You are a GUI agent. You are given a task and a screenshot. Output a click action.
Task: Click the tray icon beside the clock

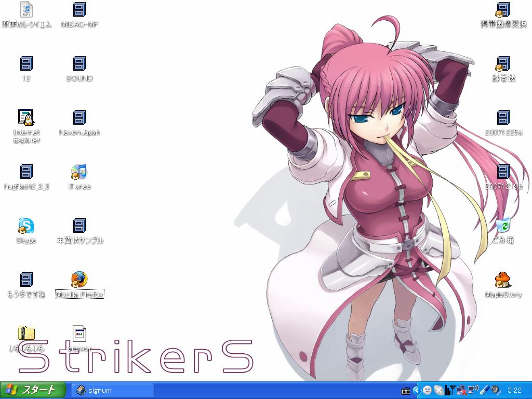coord(496,390)
